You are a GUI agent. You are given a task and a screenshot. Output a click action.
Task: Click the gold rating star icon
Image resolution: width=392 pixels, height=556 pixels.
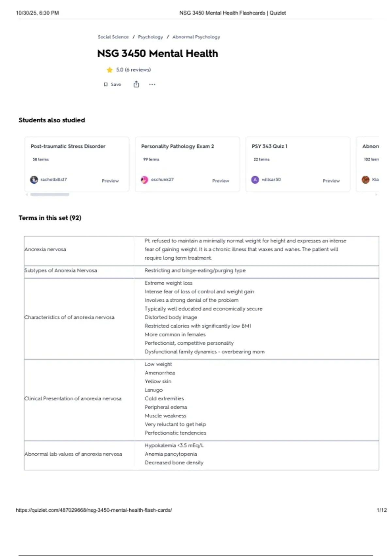109,70
